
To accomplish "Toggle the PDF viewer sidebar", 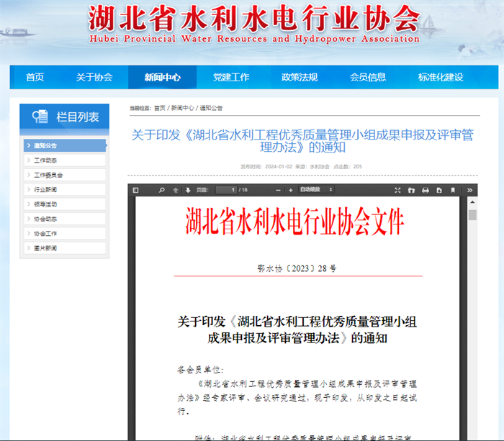I will pyautogui.click(x=135, y=190).
